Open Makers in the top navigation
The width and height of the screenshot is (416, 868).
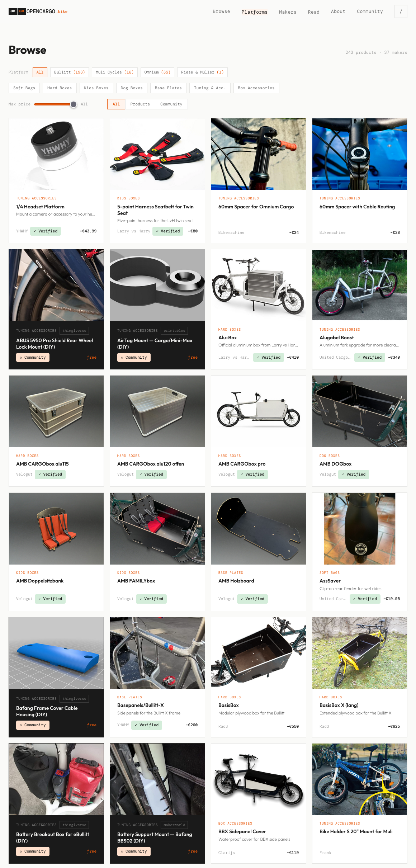click(x=288, y=12)
